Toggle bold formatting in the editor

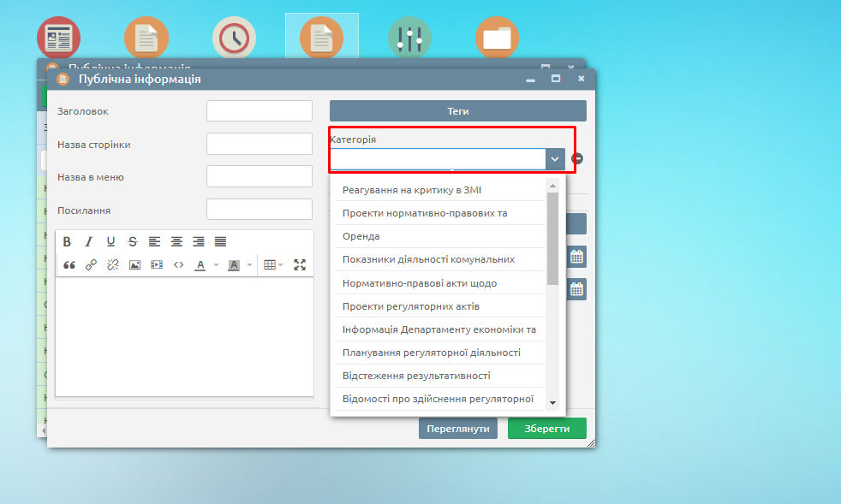(67, 242)
